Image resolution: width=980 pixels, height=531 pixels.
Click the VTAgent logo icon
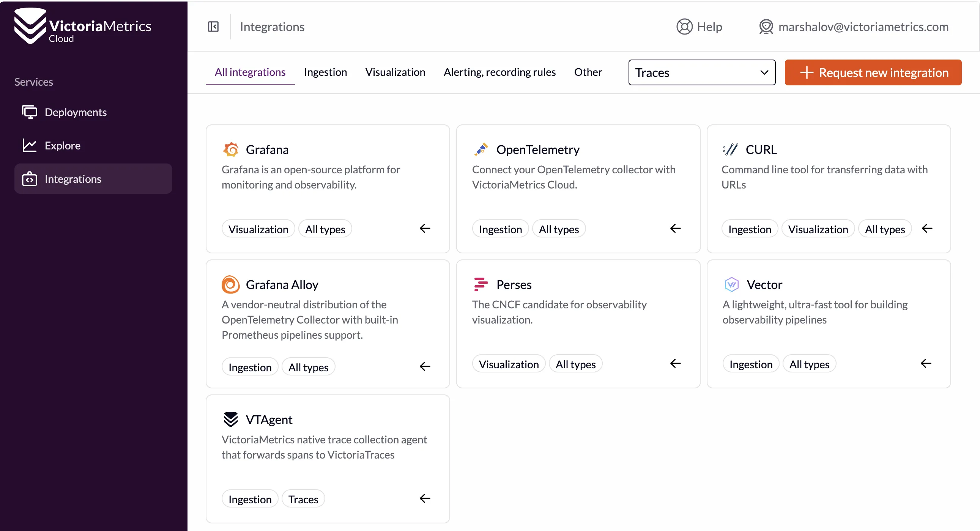(x=230, y=419)
